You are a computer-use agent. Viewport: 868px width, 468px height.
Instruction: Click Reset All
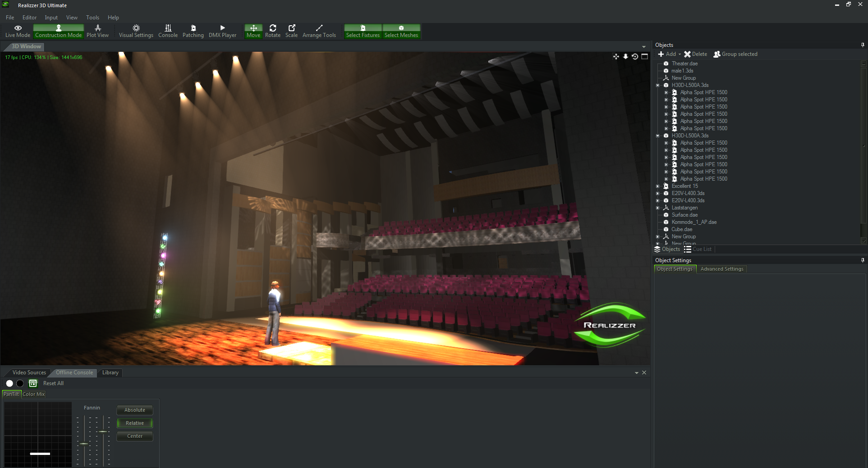tap(53, 383)
